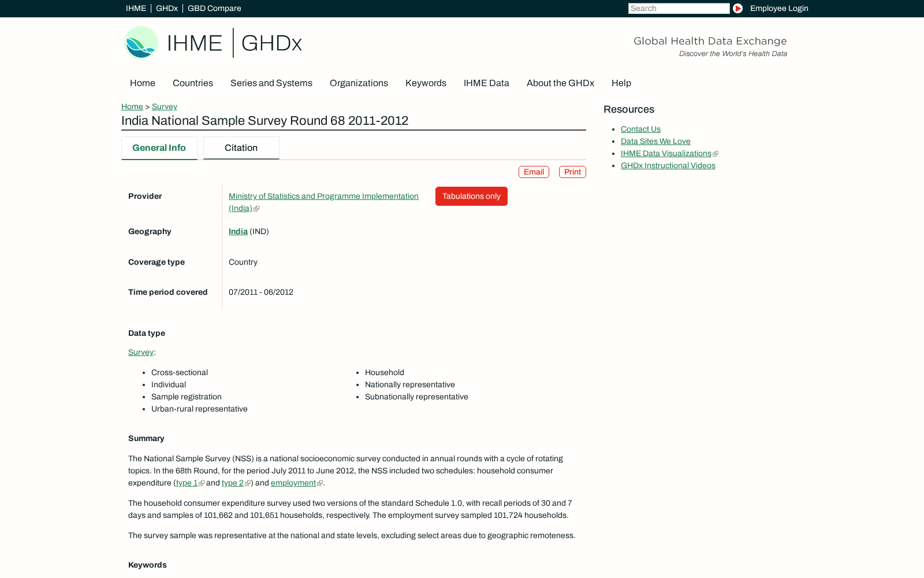Click the 'Nationally representative' list item
924x578 pixels.
(410, 384)
